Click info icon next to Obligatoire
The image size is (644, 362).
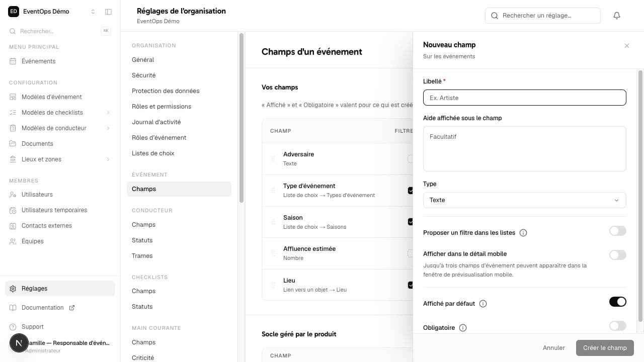[x=463, y=328]
